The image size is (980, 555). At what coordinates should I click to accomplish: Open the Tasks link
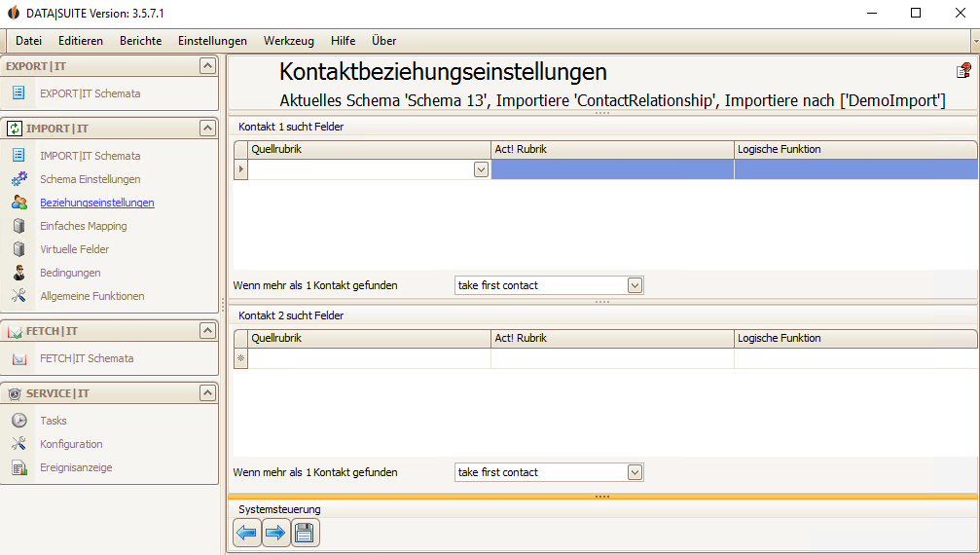[54, 421]
